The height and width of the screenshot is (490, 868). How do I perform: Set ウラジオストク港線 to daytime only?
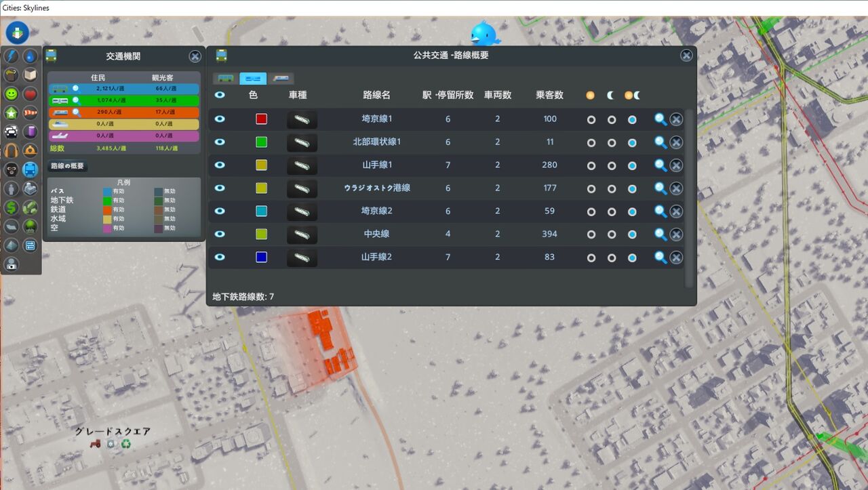click(591, 188)
